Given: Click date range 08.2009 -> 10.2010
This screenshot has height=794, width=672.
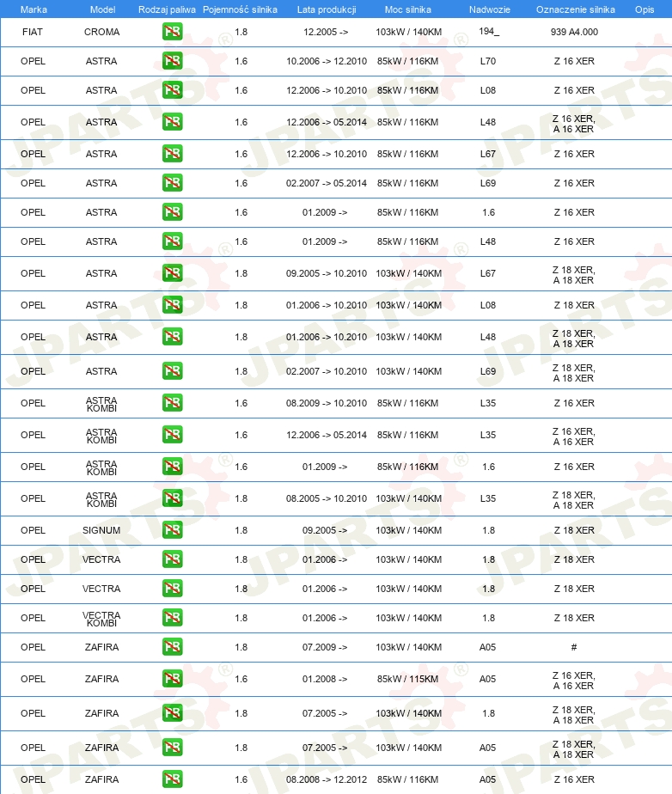Looking at the screenshot, I should [x=327, y=403].
